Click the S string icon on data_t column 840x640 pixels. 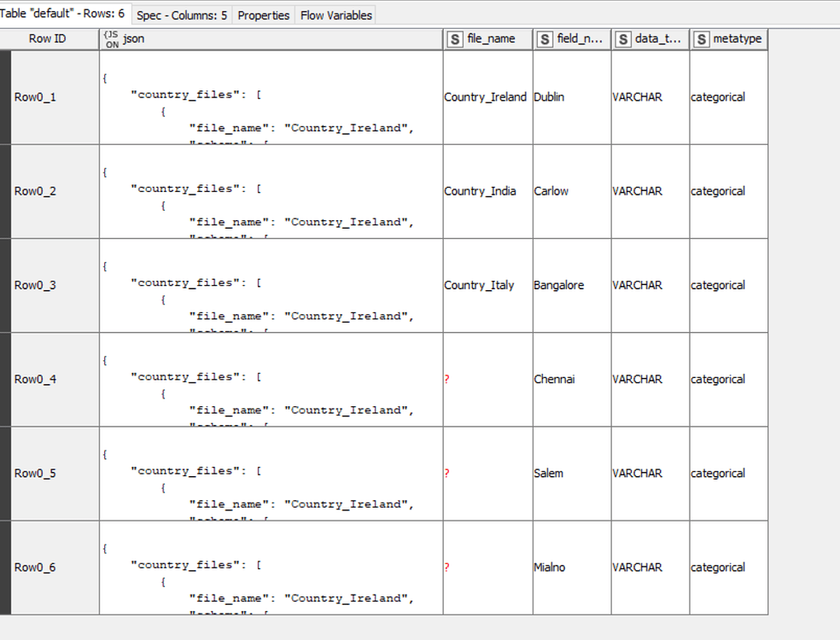point(622,38)
